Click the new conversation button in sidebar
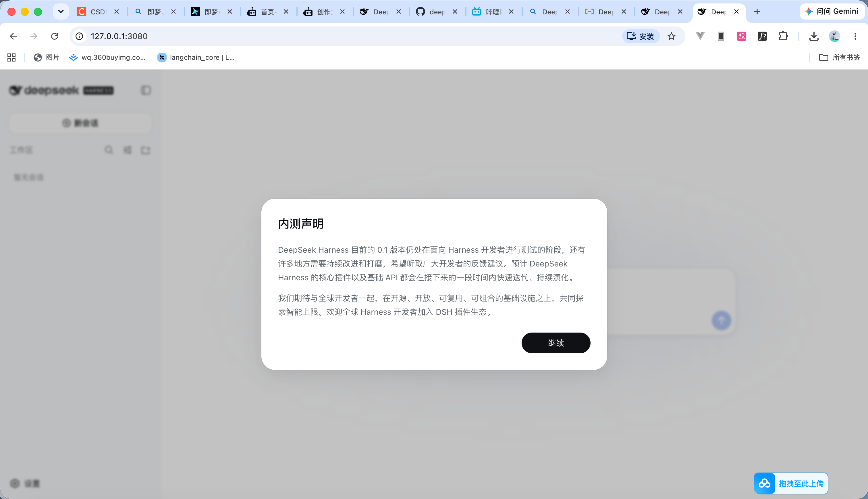Viewport: 868px width, 499px height. (80, 123)
